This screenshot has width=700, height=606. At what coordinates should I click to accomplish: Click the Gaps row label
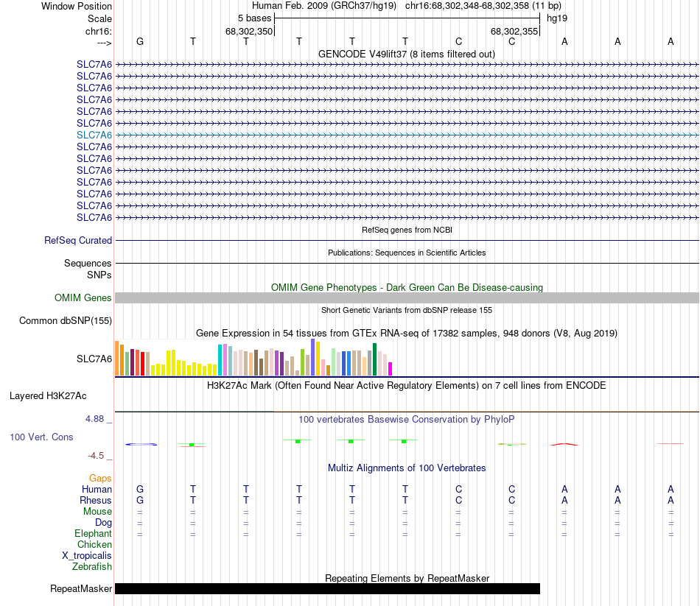[x=100, y=479]
